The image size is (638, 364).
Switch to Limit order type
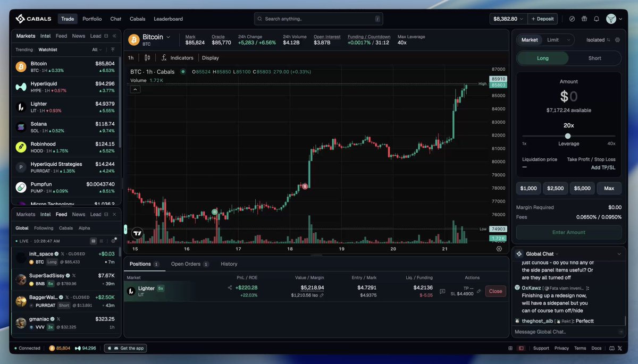[x=553, y=40]
